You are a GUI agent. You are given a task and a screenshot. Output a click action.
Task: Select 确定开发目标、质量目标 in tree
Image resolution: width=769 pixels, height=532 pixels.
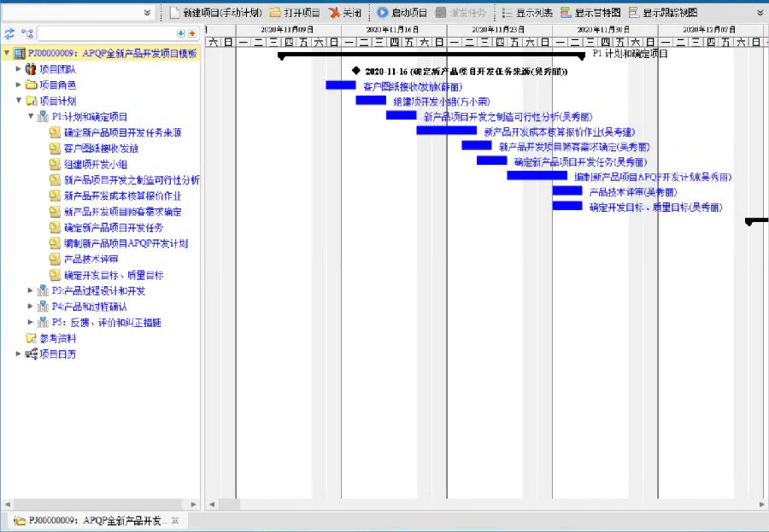[x=114, y=275]
